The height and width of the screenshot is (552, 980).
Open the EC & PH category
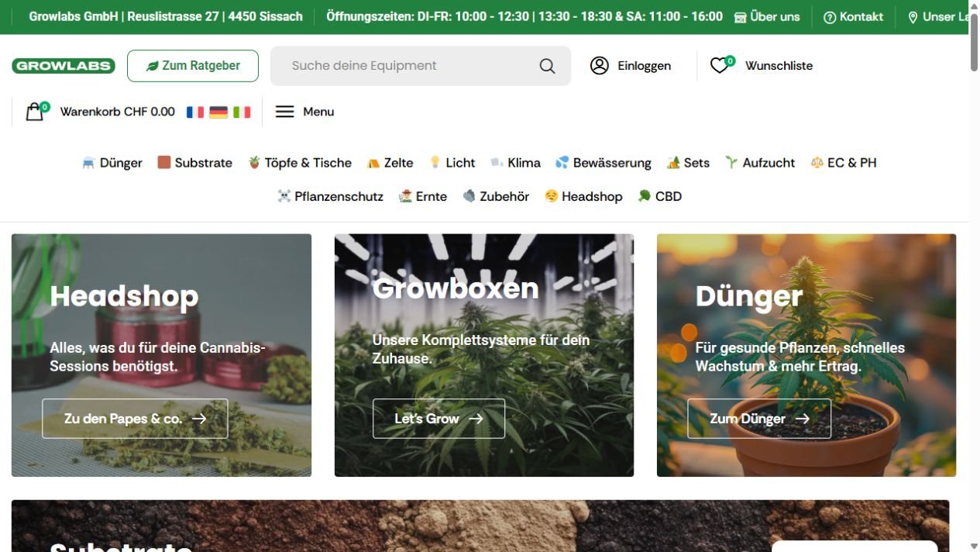click(x=852, y=163)
